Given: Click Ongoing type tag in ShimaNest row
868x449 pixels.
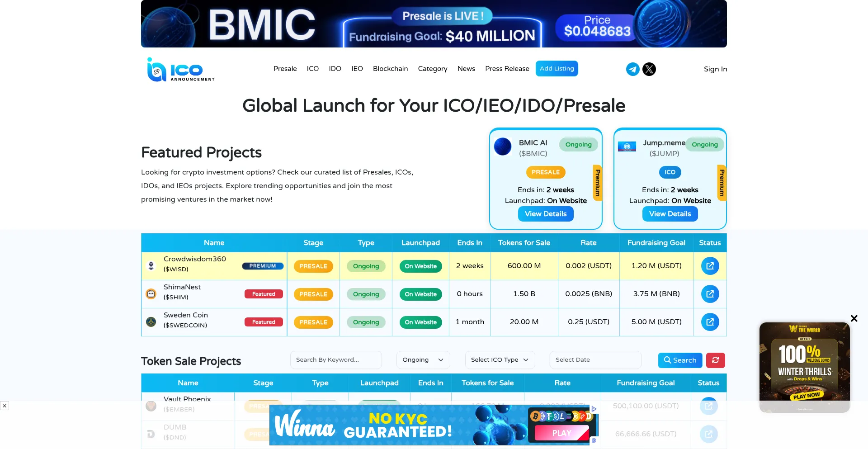Looking at the screenshot, I should pos(366,294).
